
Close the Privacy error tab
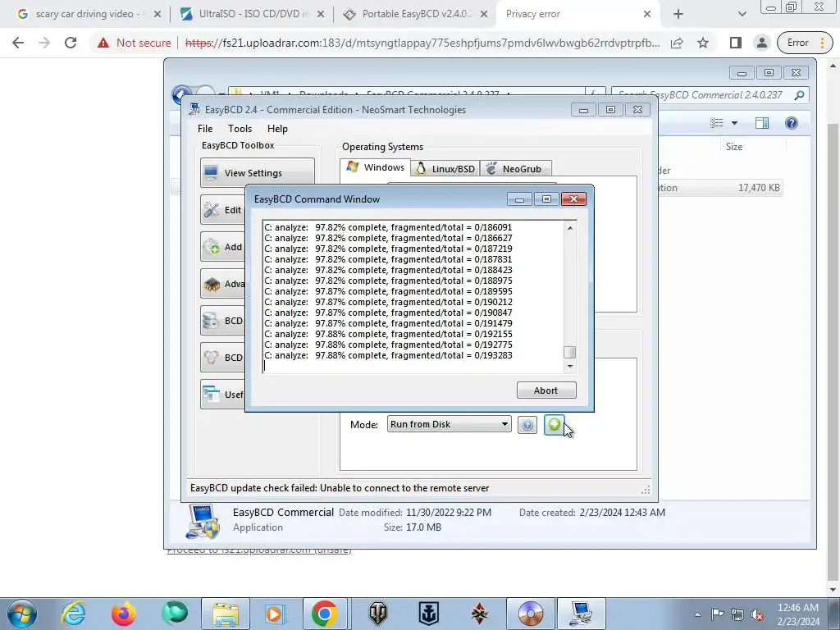coord(647,14)
